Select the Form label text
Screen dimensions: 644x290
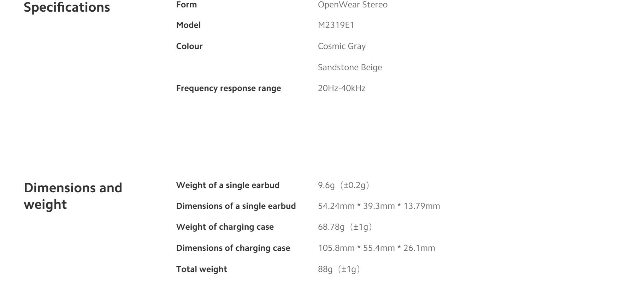coord(187,5)
